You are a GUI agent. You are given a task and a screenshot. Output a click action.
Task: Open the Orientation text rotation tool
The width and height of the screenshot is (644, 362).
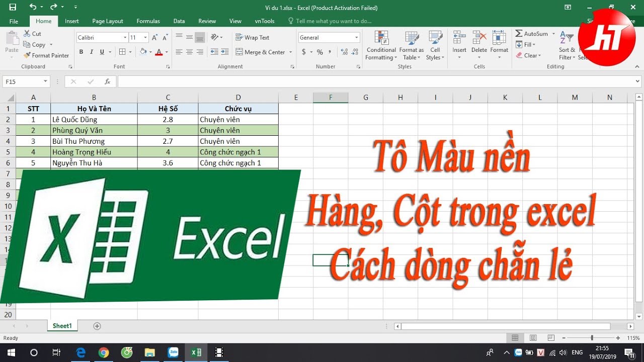(216, 38)
